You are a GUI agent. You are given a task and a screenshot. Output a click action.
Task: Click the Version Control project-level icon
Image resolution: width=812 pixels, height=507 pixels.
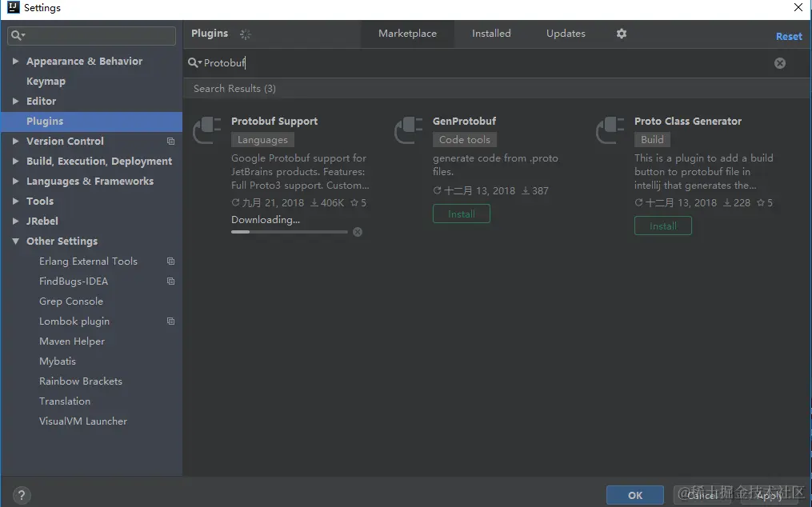click(x=170, y=142)
